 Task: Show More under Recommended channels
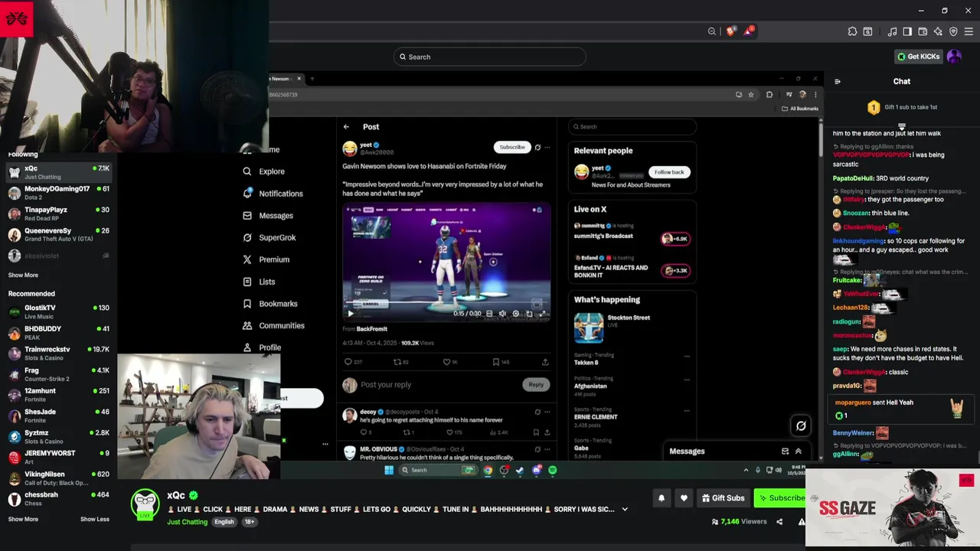click(23, 519)
